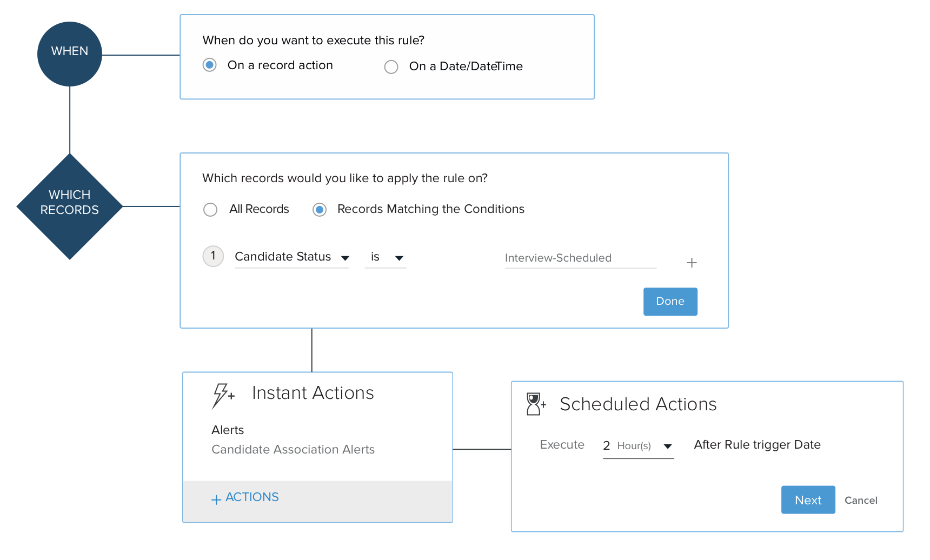The image size is (930, 560).
Task: Select On a record action radio
Action: tap(210, 65)
